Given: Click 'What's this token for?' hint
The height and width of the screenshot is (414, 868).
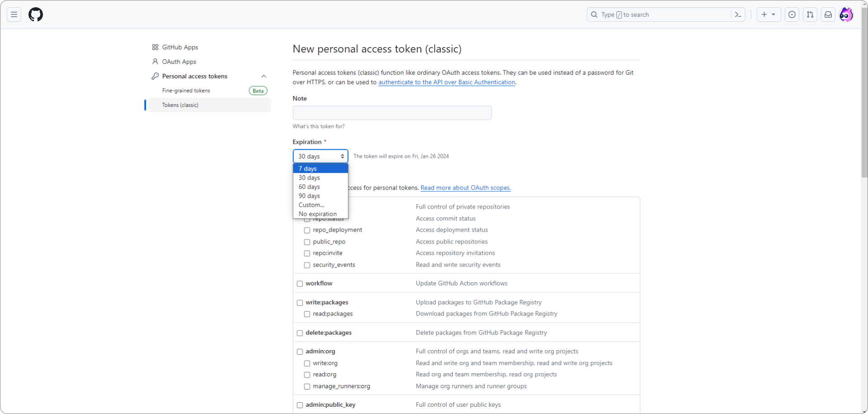Looking at the screenshot, I should point(319,126).
